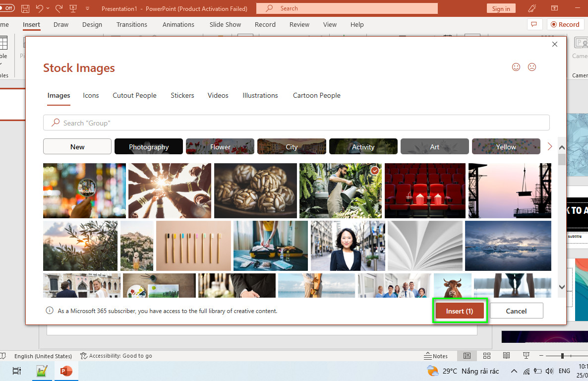Switch to the Stickers tab

tap(182, 95)
